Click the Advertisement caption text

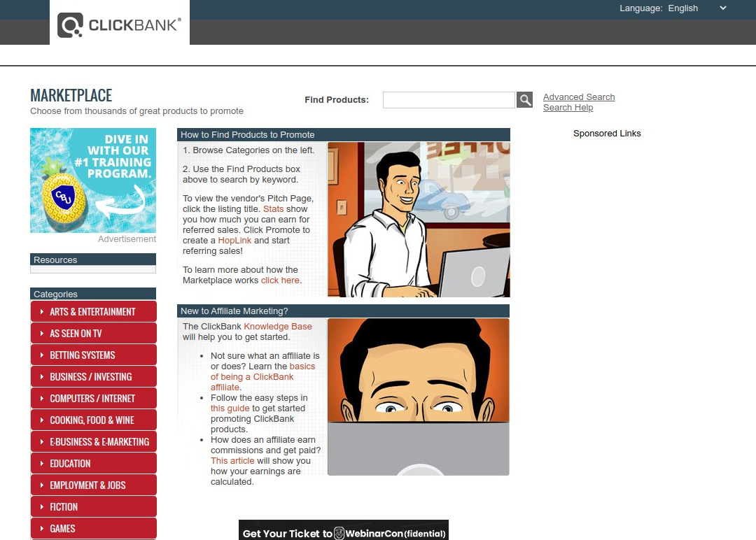(127, 239)
